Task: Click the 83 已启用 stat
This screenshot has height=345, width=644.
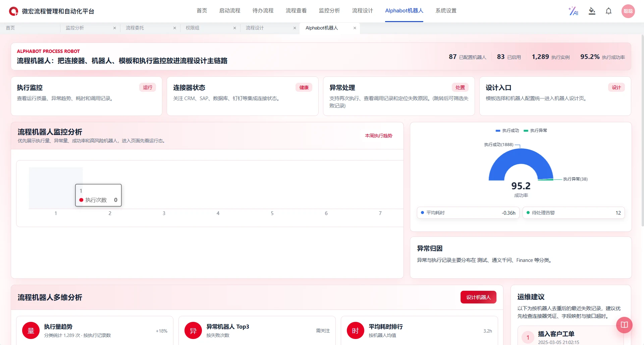Action: tap(509, 57)
